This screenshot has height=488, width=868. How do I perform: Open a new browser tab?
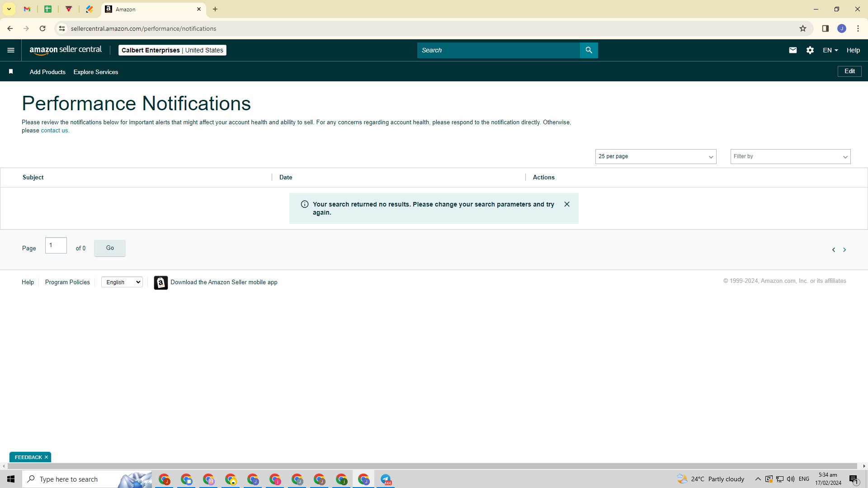click(215, 9)
